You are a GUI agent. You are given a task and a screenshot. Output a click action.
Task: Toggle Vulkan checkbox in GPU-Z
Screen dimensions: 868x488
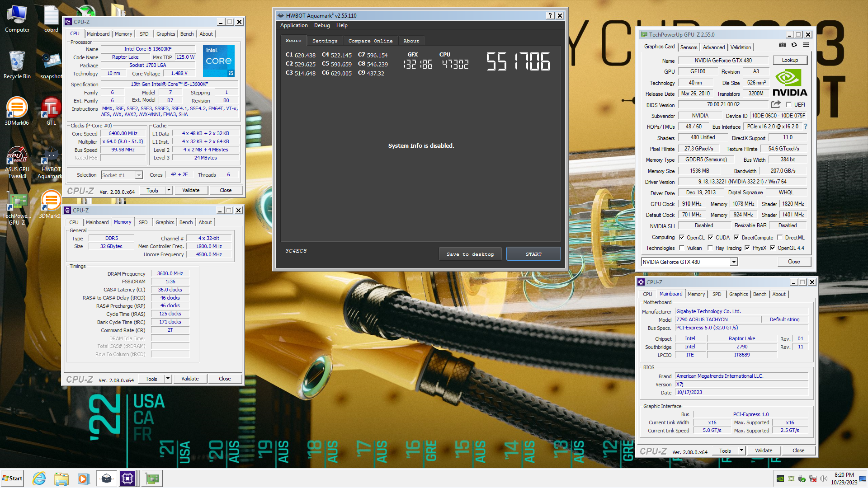682,248
